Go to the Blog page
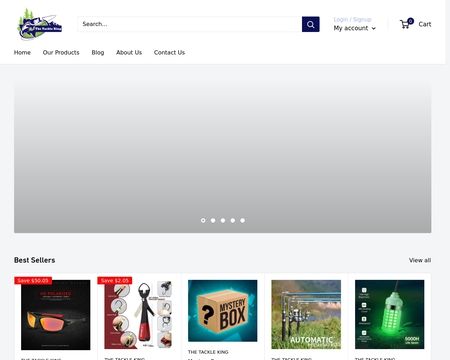Viewport: 450px width, 360px height. pyautogui.click(x=98, y=52)
